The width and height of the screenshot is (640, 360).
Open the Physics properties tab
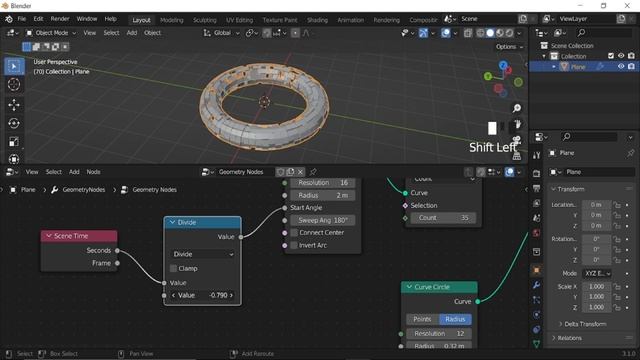click(536, 315)
